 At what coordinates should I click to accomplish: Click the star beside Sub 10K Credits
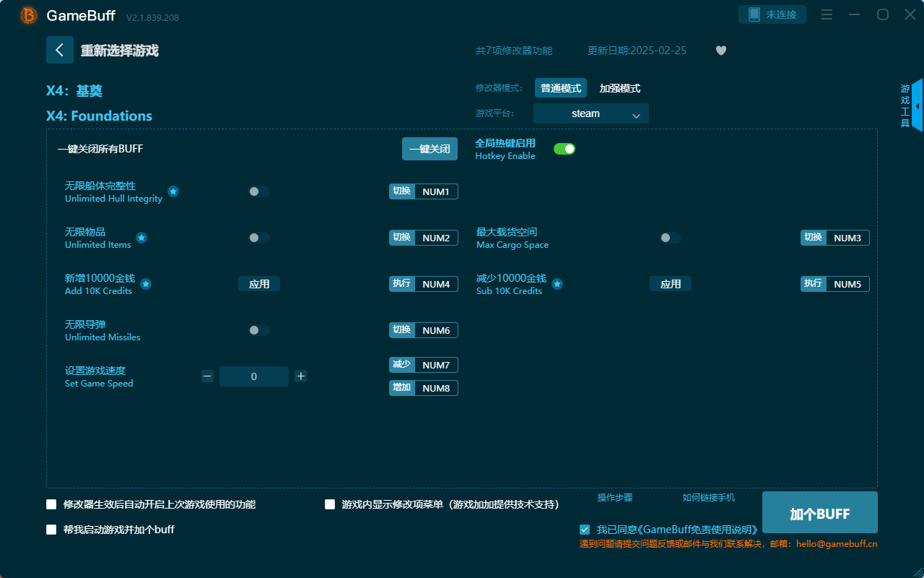point(557,284)
